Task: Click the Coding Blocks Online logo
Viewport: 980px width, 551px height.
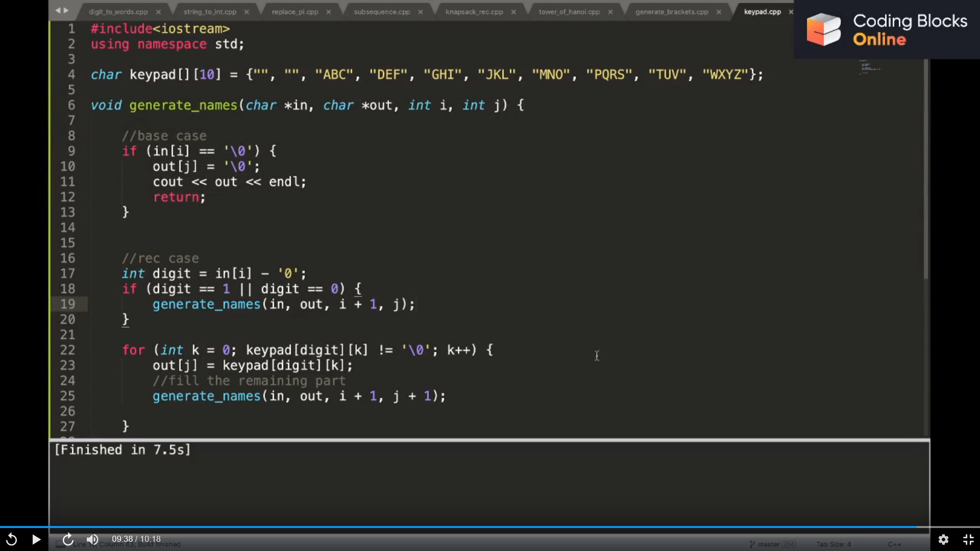Action: point(887,30)
